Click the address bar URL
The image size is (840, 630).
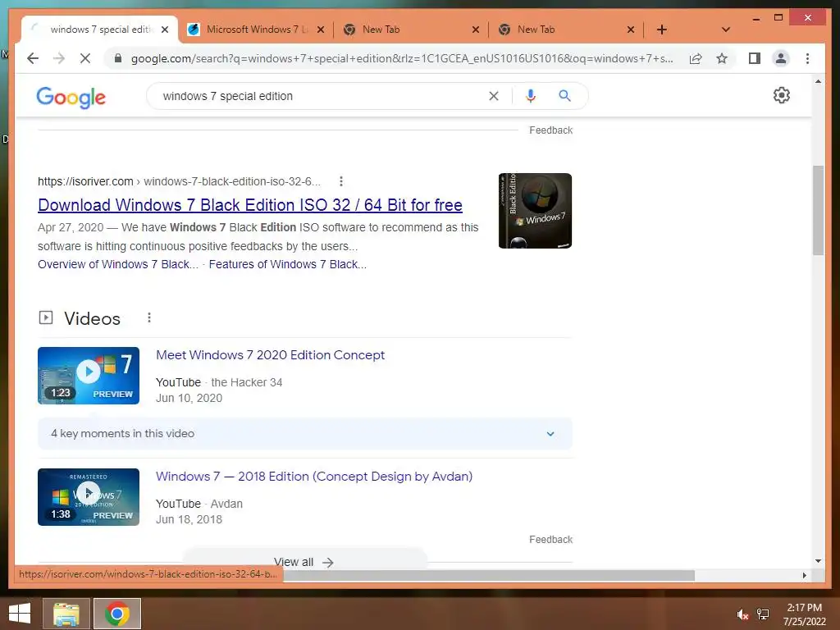click(402, 58)
